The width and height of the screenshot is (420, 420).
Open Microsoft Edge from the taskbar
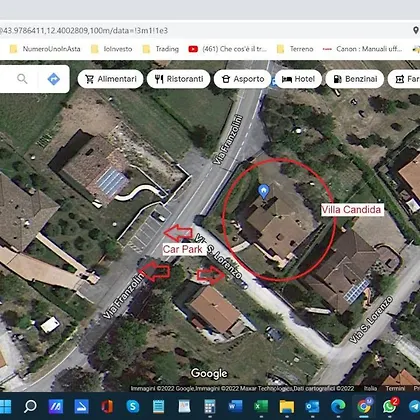click(x=338, y=407)
